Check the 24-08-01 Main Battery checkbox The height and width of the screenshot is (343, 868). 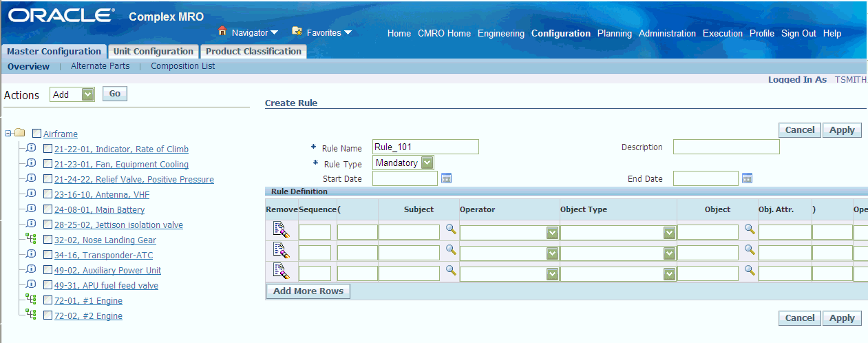[x=48, y=209]
